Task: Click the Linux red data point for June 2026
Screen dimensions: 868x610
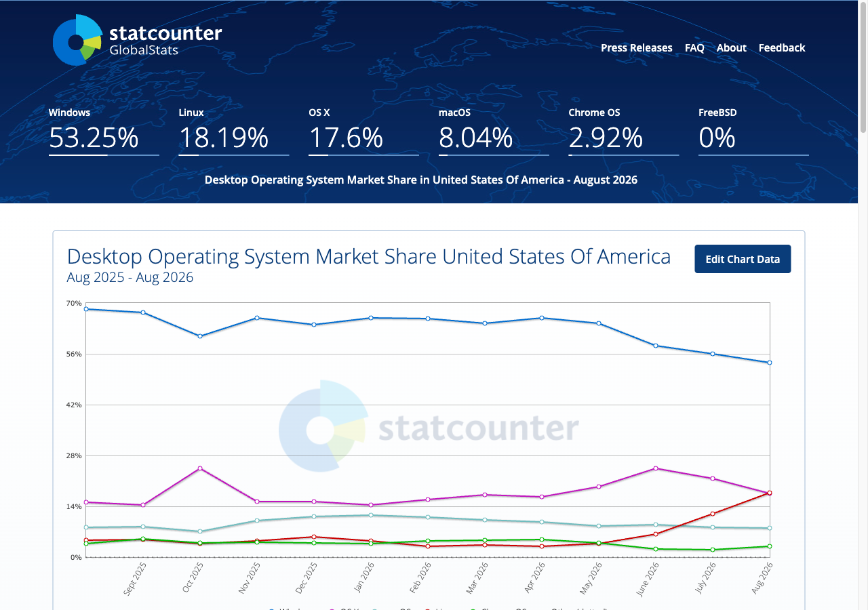Action: tap(656, 534)
